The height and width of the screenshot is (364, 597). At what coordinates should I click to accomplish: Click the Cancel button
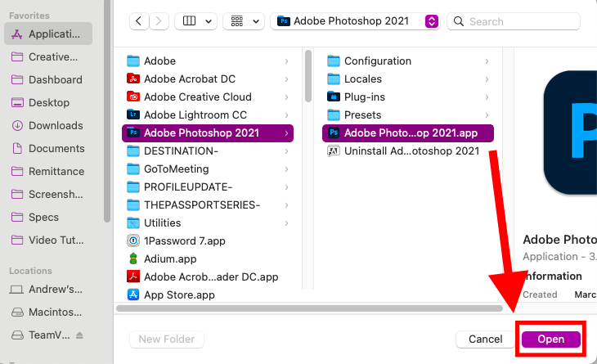tap(486, 339)
